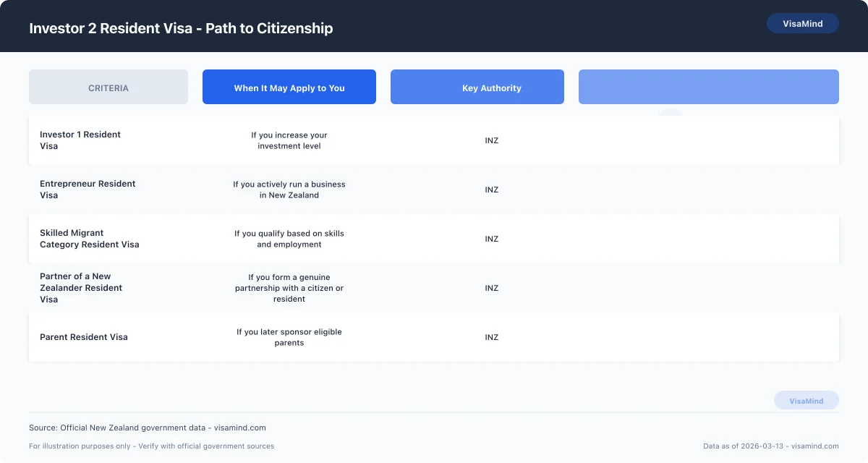Click the Parent Resident Visa row

click(x=84, y=337)
